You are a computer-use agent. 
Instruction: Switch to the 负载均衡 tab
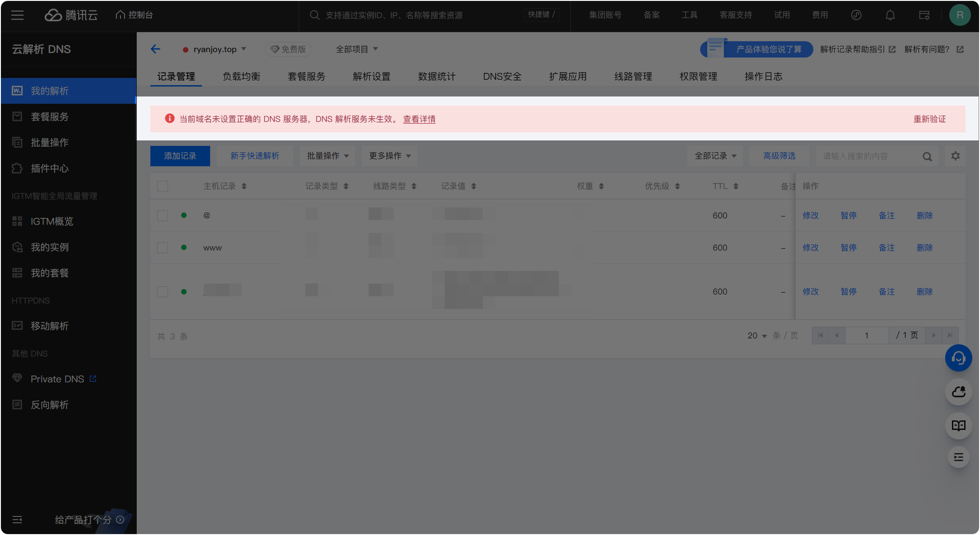pyautogui.click(x=241, y=76)
